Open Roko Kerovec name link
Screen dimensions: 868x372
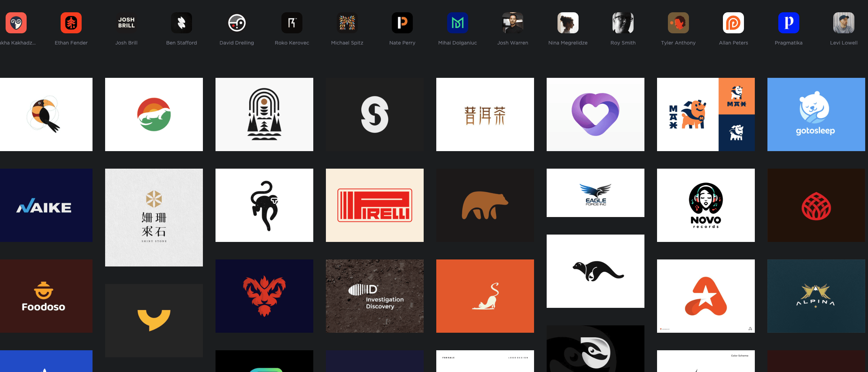(292, 43)
